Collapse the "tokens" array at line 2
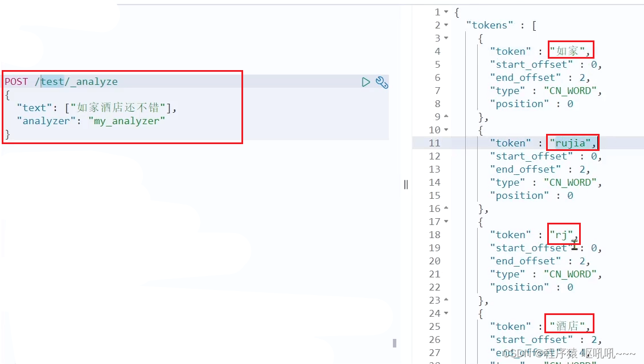The image size is (644, 364). (x=446, y=25)
